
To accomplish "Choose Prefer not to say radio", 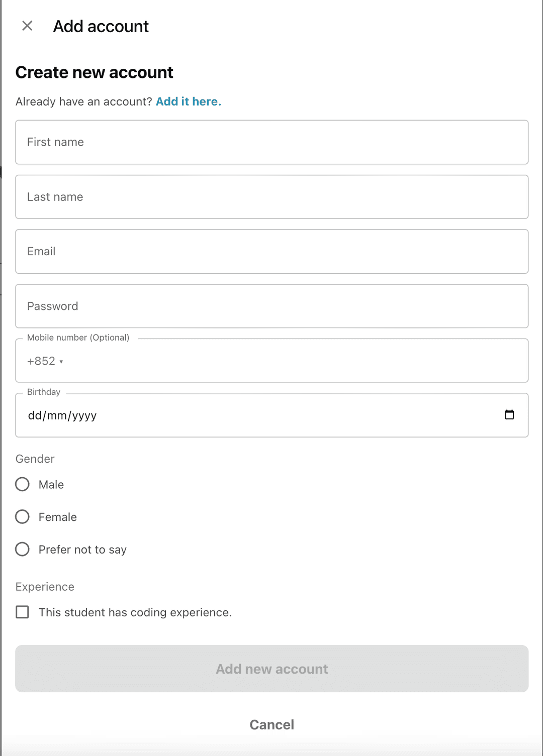I will click(22, 549).
